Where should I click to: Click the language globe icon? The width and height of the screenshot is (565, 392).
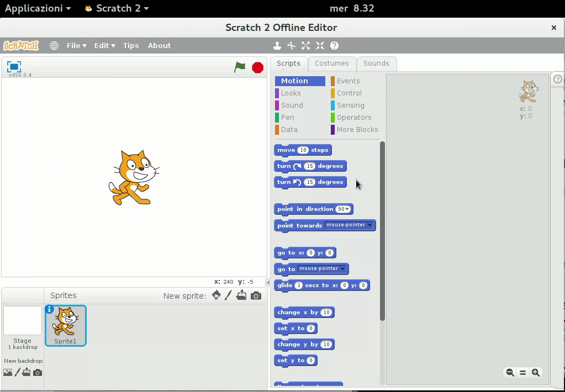[54, 46]
